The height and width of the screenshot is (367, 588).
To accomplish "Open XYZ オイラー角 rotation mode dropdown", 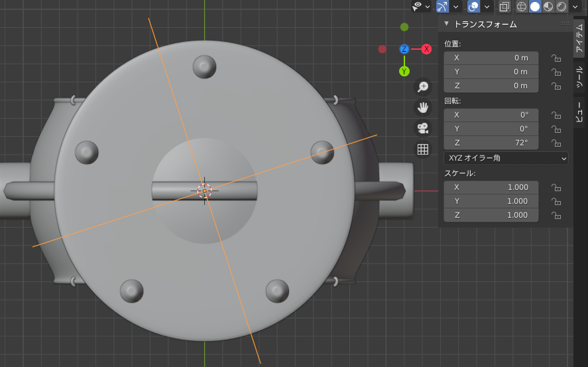I will point(506,159).
